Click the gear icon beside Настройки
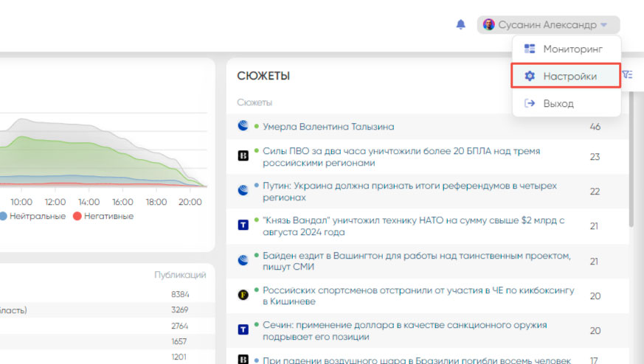The height and width of the screenshot is (364, 644). [529, 76]
